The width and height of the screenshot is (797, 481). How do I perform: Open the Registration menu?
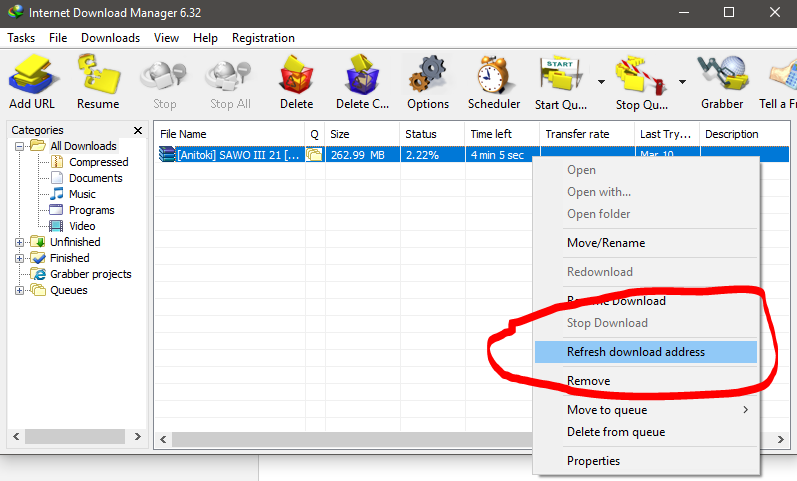(x=263, y=38)
